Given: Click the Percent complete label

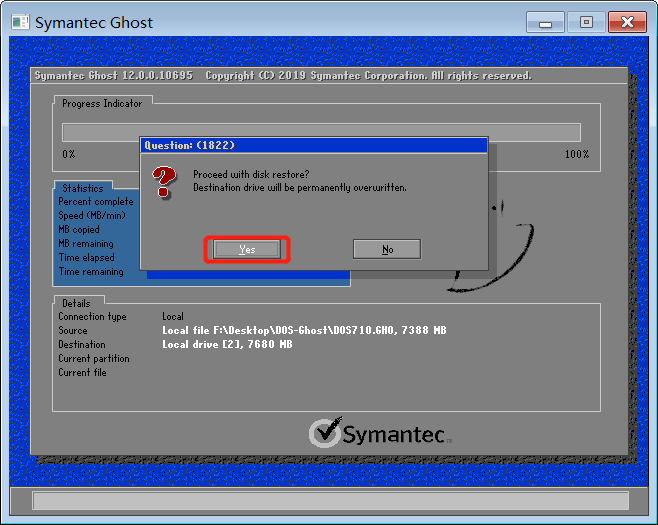Looking at the screenshot, I should 96,201.
